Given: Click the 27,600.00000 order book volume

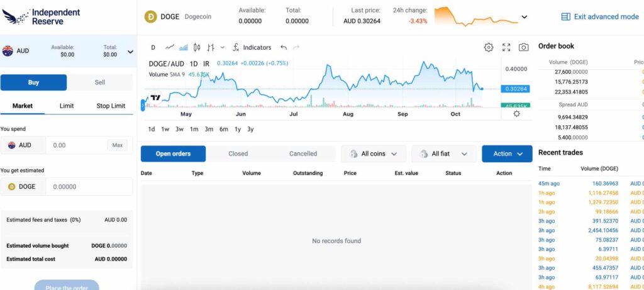Looking at the screenshot, I should 571,72.
